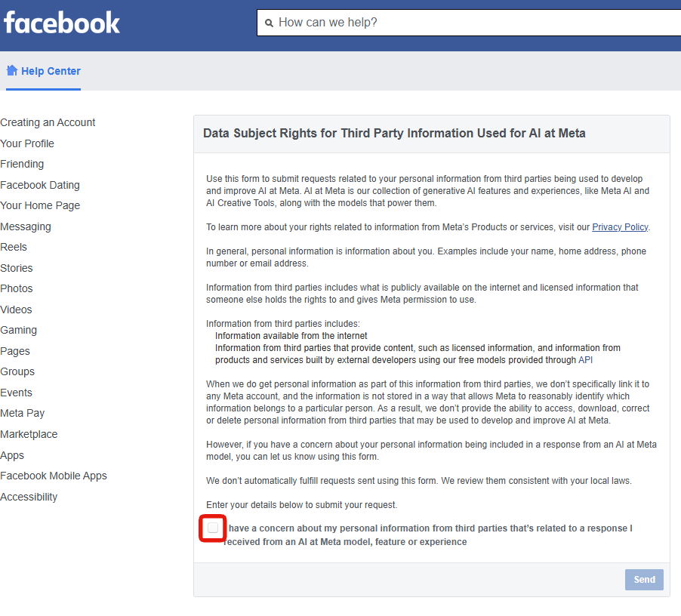Select Videos in the sidebar
The image size is (681, 616).
[x=16, y=310]
